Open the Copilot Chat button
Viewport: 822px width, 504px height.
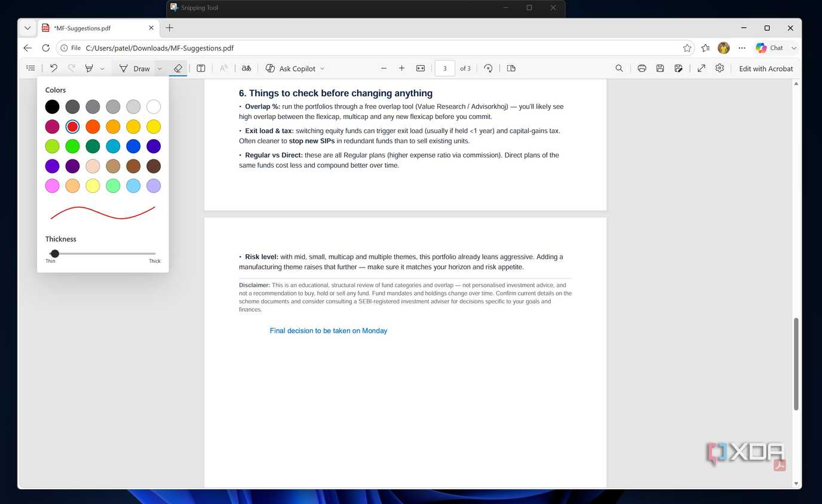point(769,48)
